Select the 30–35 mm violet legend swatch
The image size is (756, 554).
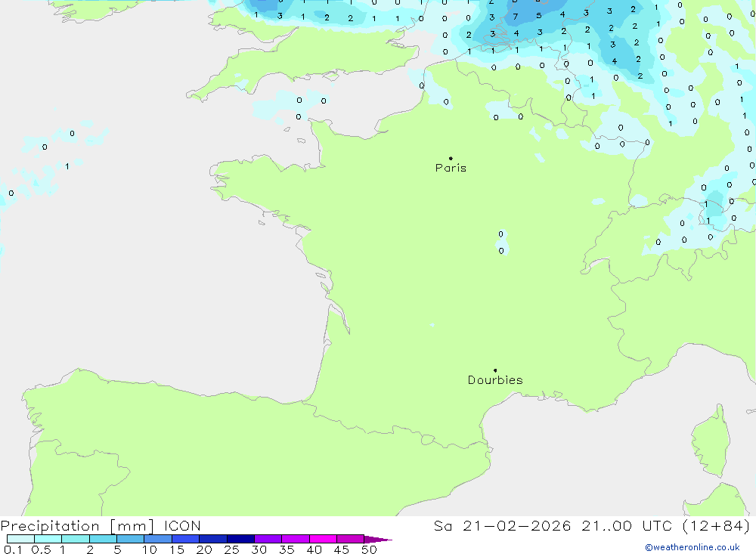268,539
